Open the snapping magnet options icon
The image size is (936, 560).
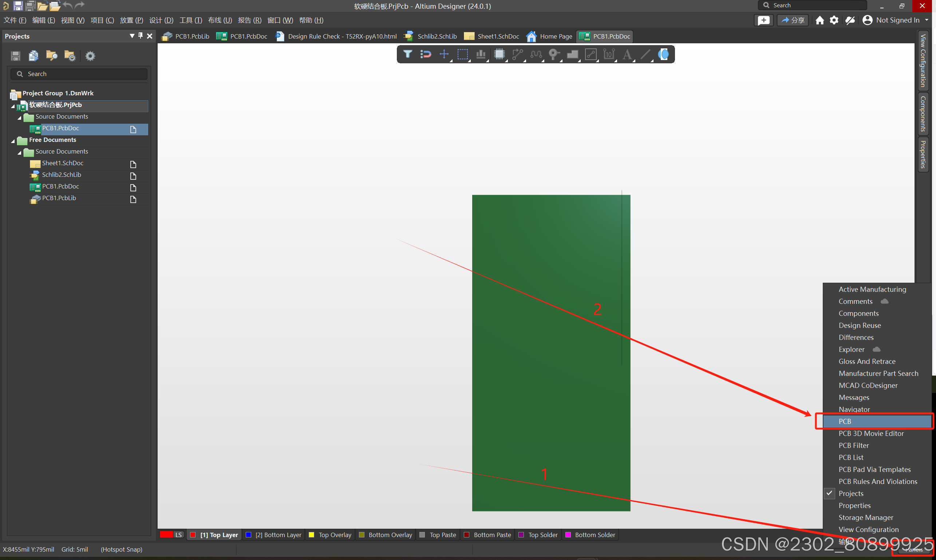(x=426, y=54)
